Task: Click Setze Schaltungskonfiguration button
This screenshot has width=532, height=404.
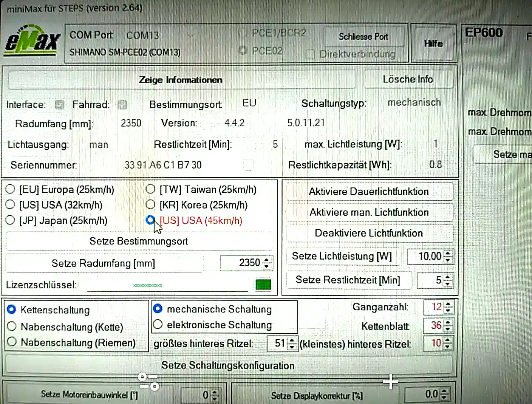Action: (228, 365)
